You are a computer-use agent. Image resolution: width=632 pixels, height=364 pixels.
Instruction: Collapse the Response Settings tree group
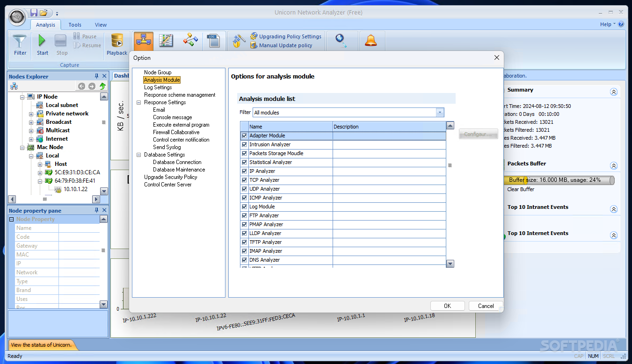click(139, 102)
